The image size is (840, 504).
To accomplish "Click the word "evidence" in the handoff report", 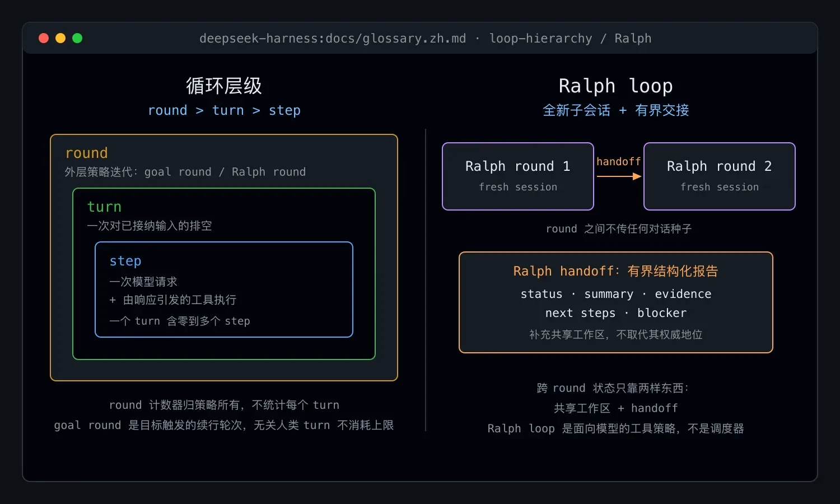I will 683,294.
